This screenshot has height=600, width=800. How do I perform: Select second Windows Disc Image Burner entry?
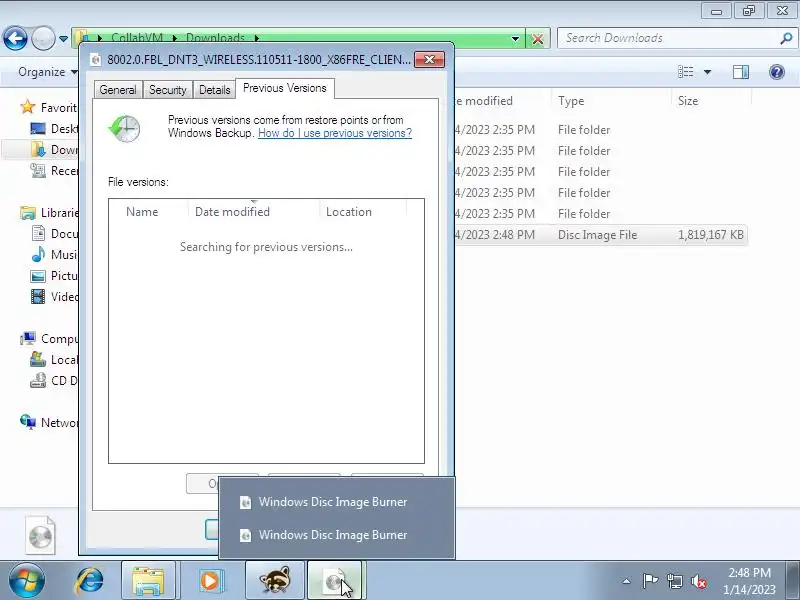click(x=337, y=535)
